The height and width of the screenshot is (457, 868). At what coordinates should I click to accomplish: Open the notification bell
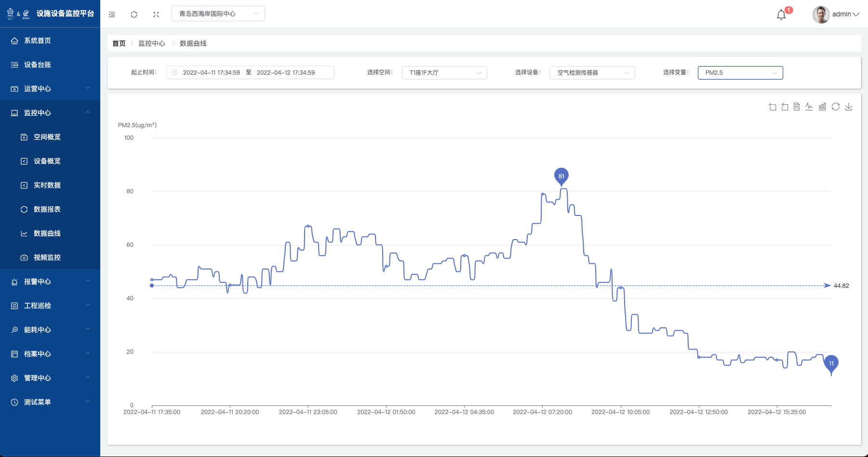pos(781,15)
